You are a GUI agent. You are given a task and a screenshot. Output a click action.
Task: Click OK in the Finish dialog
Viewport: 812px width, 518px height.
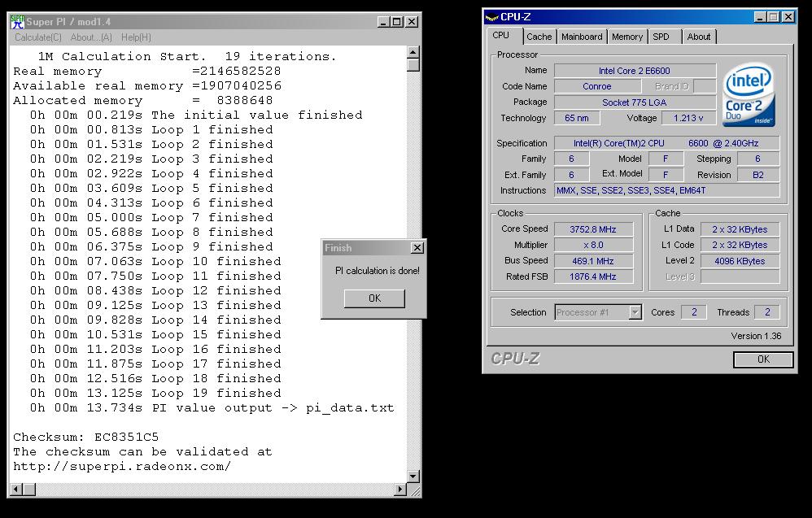(x=374, y=298)
